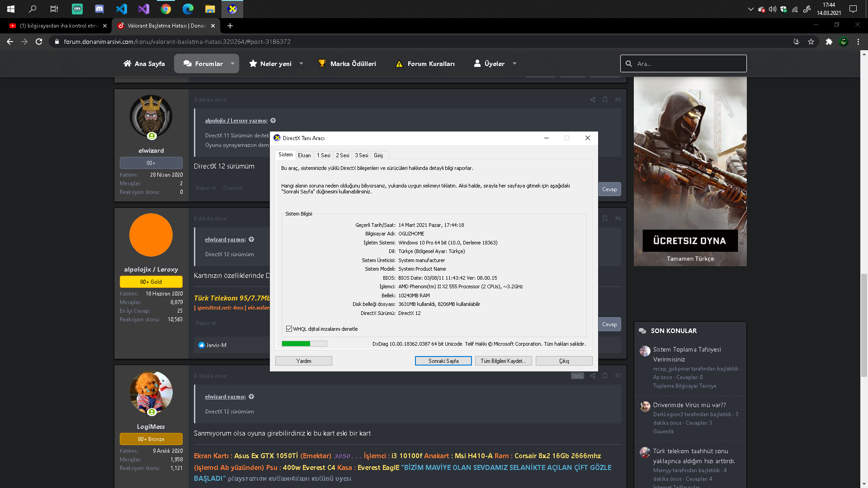Bookmark this page with the star icon
The image size is (868, 488).
(x=811, y=42)
